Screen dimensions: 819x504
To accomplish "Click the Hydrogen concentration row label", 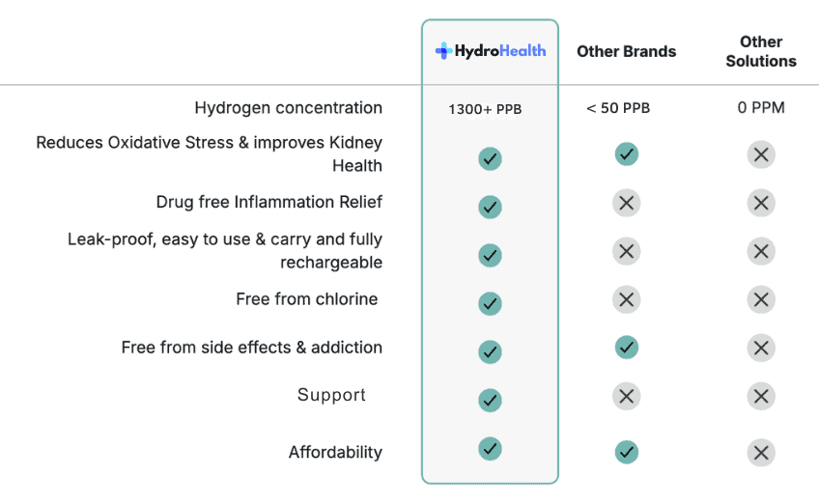I will (288, 108).
